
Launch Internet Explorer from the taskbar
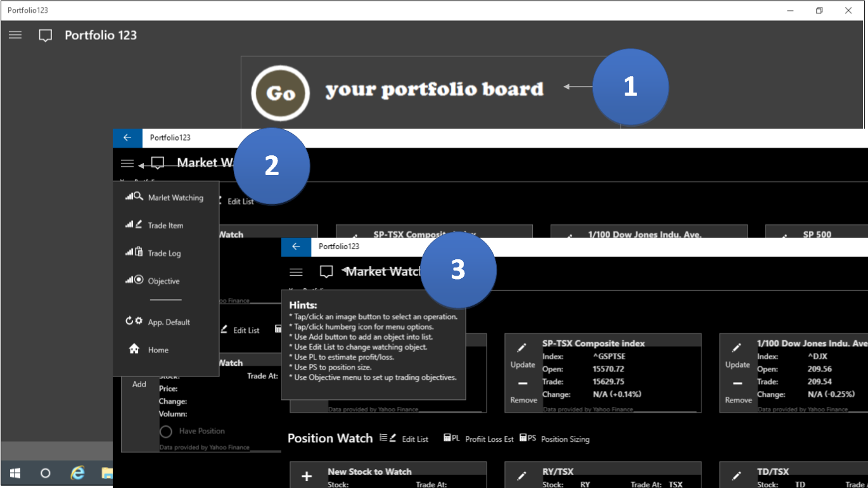(77, 473)
